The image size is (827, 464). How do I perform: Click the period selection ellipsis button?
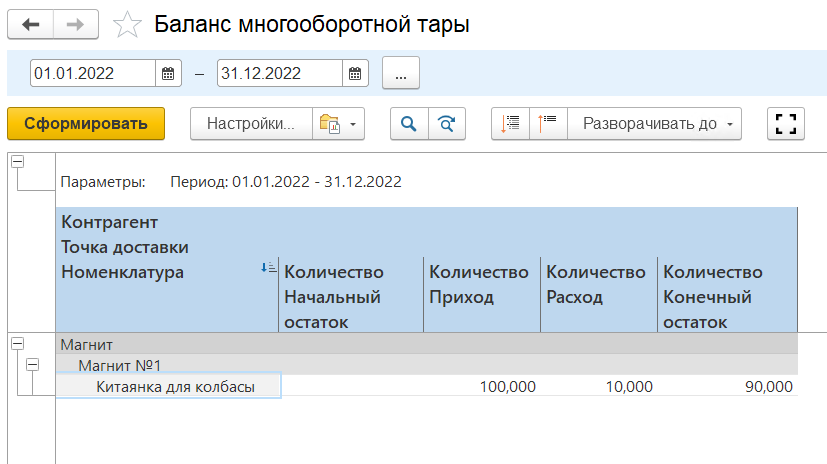click(400, 73)
